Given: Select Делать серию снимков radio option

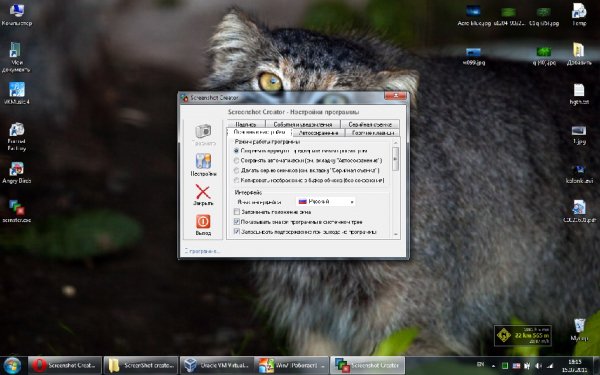Looking at the screenshot, I should [236, 170].
